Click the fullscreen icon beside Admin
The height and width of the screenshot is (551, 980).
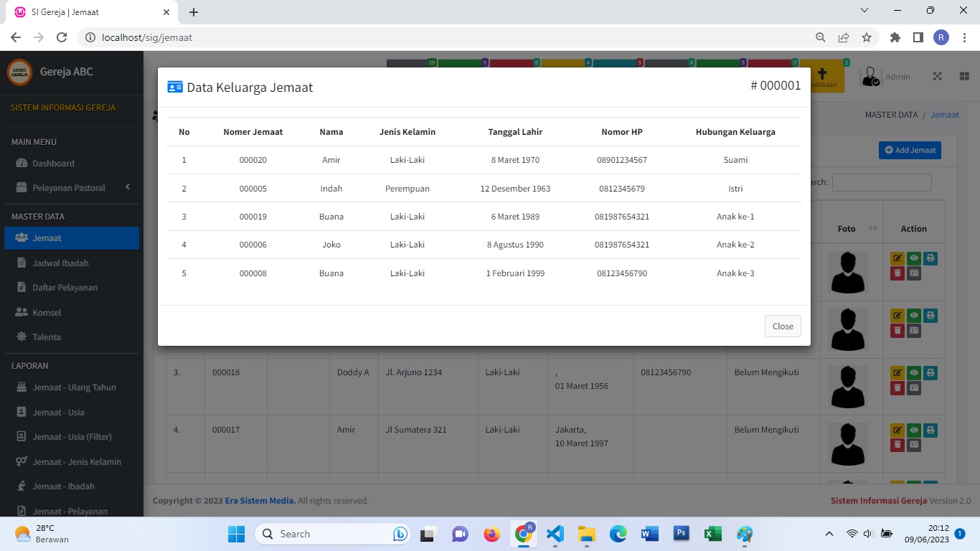(937, 77)
